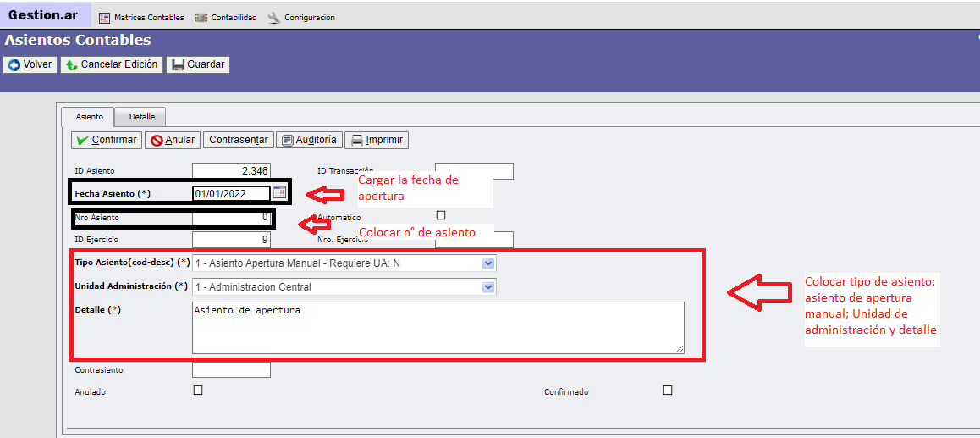This screenshot has height=438, width=980.
Task: Open the Matrices Contables menu
Action: pos(140,17)
